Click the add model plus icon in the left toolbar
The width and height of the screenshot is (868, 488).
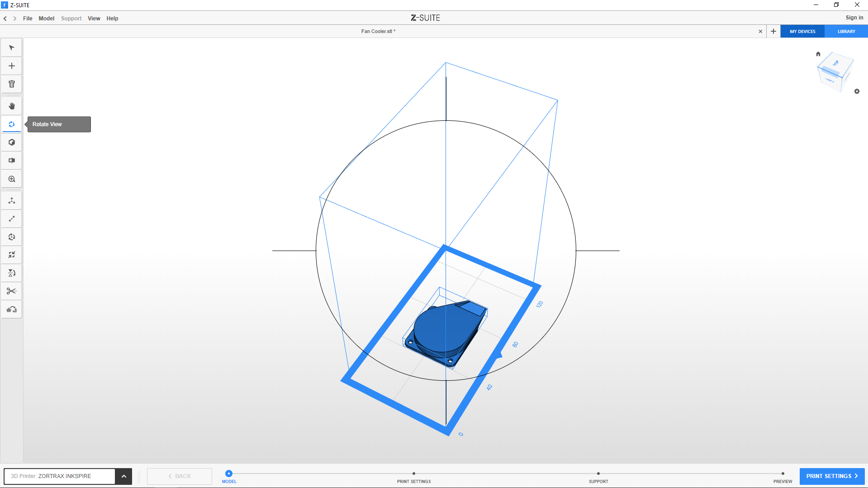tap(12, 66)
